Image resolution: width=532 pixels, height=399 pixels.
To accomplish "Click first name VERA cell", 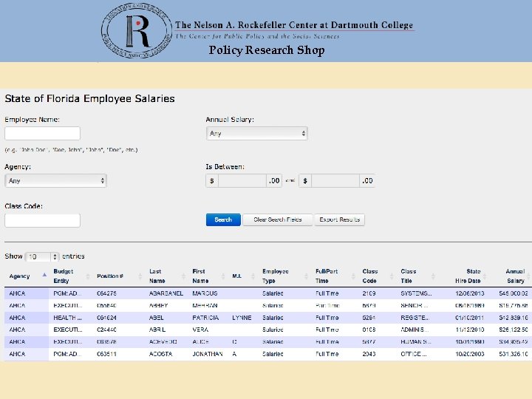I will [x=200, y=330].
